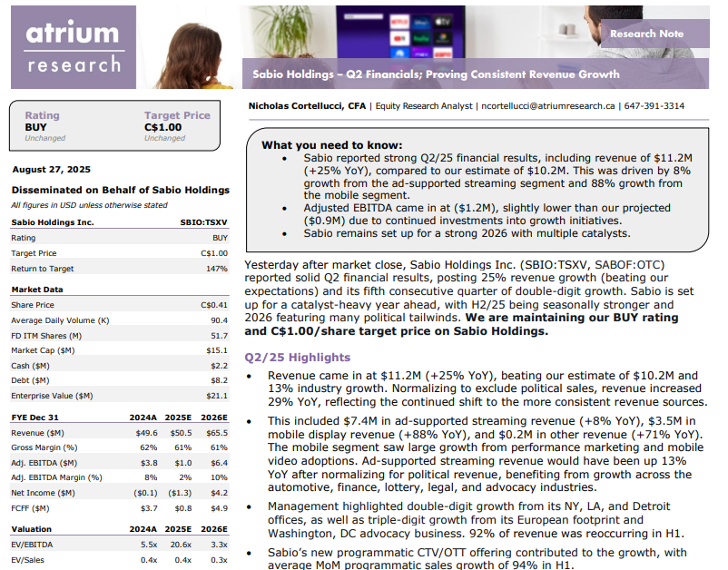Click the analyst name Nicholas Cortellucci, CFA
Screen dimensions: 728x570
(307, 106)
